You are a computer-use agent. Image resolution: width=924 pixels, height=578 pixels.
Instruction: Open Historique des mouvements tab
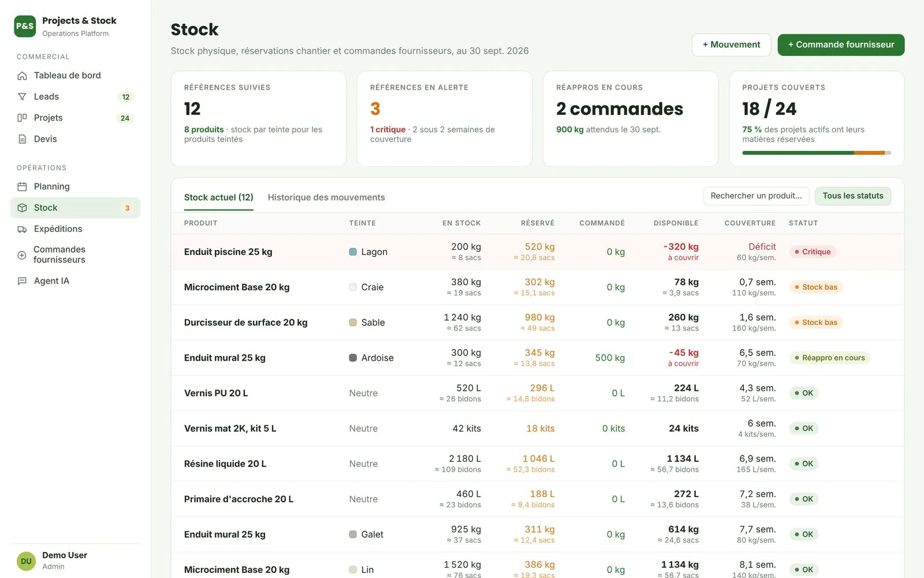pos(326,198)
